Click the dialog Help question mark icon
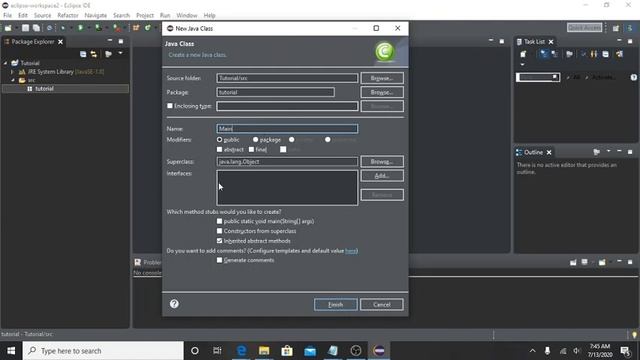The height and width of the screenshot is (360, 640). [174, 304]
